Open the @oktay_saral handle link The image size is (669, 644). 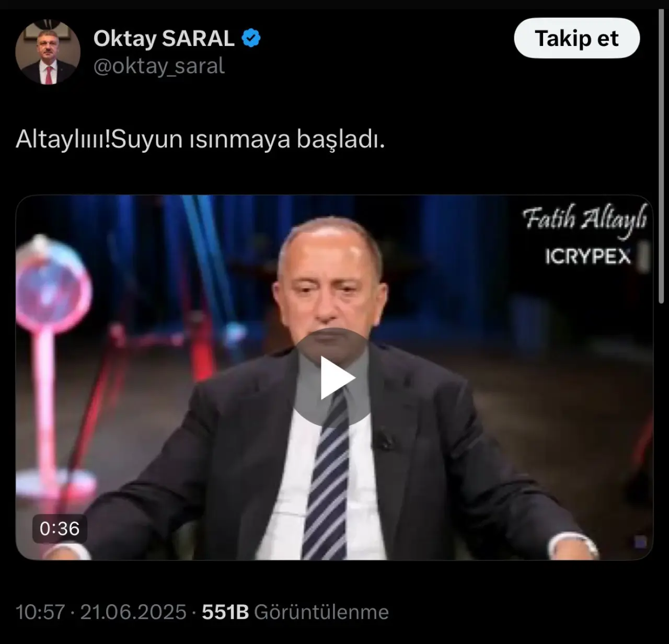click(159, 66)
